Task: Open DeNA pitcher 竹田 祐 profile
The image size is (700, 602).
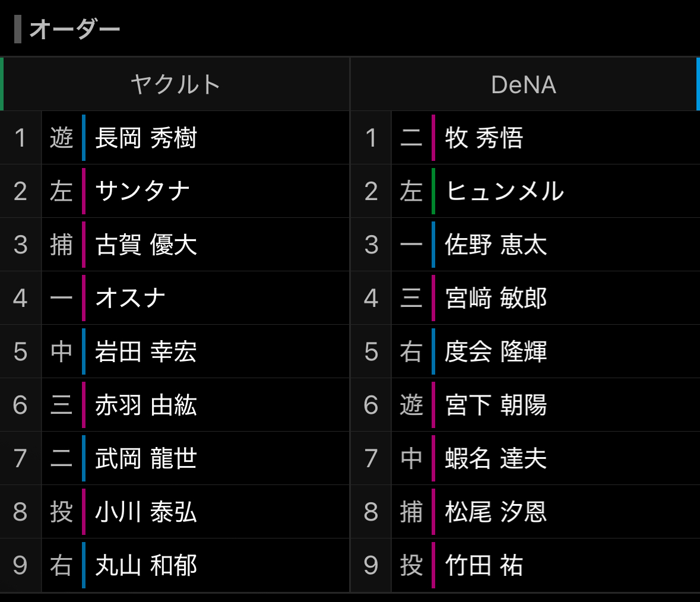Action: 484,565
